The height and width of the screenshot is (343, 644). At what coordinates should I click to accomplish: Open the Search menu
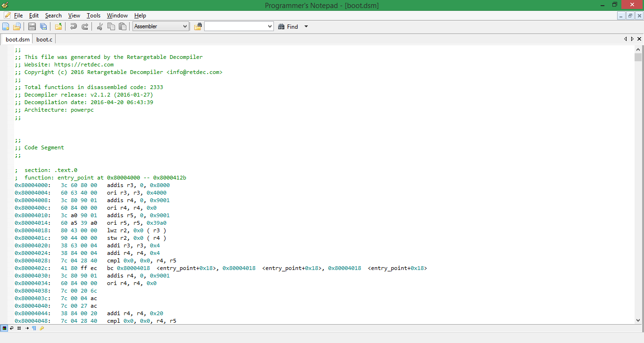(x=53, y=16)
